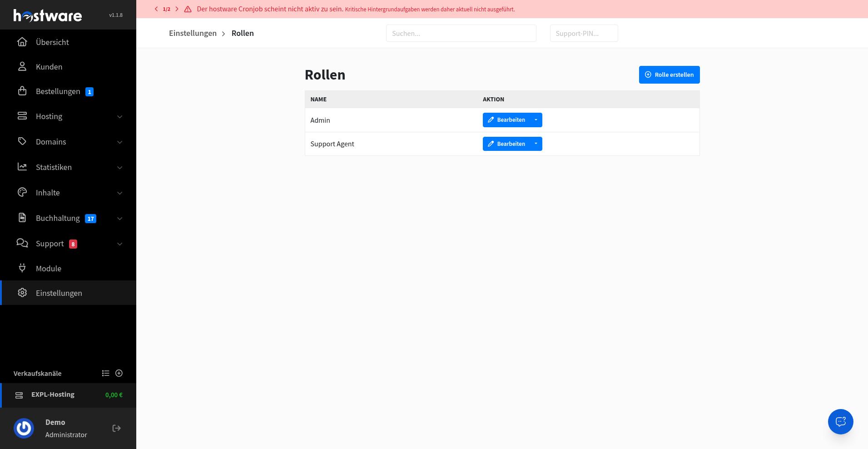Add a sales channel with plus icon
Screen dimensions: 868x449
[119, 373]
